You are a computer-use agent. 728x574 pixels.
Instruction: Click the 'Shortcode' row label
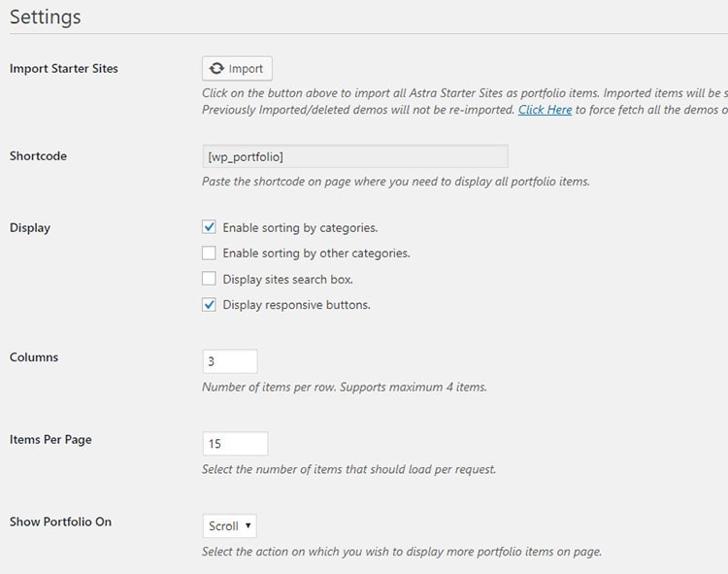coord(38,156)
